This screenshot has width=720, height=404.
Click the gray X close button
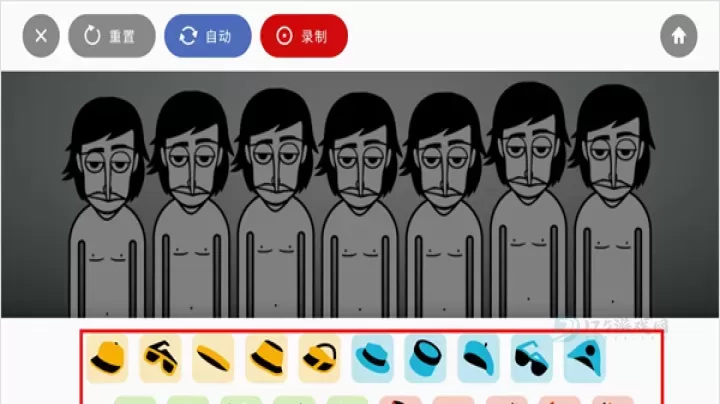coord(41,36)
